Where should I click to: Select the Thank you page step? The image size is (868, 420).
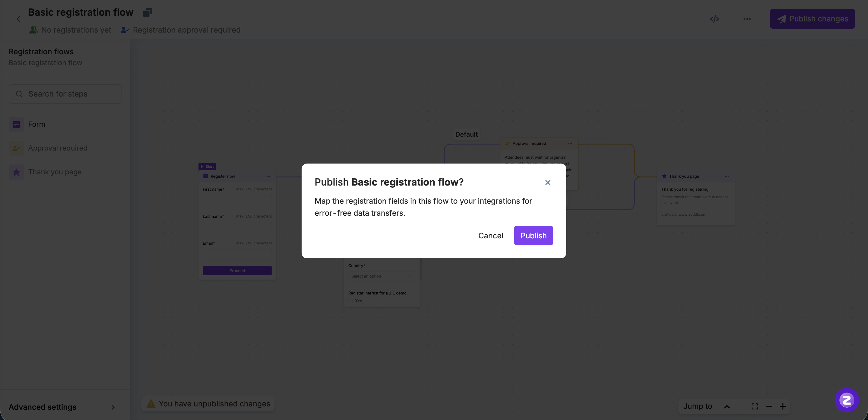tap(55, 172)
